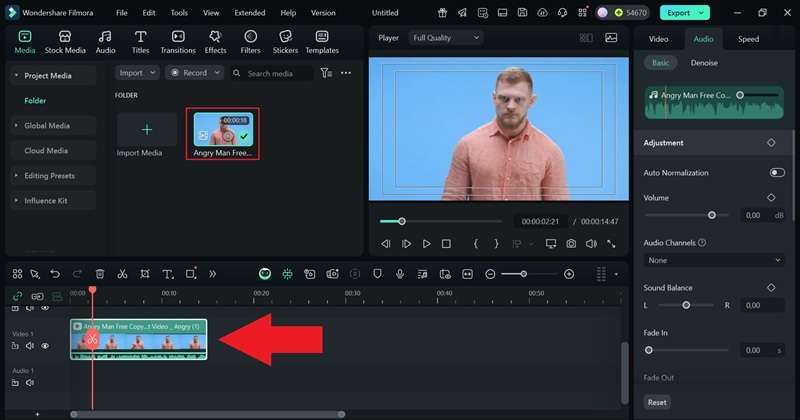
Task: Click the Fade In slider handle
Action: 648,350
